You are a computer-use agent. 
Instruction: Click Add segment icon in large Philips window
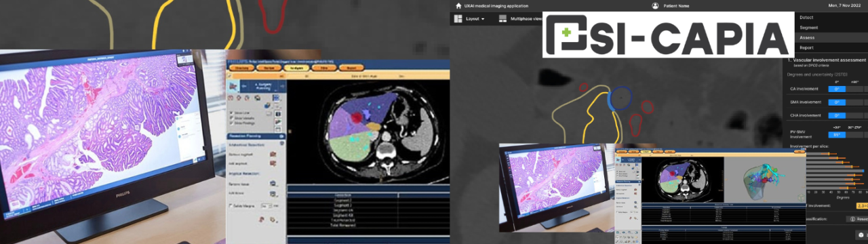click(x=273, y=163)
